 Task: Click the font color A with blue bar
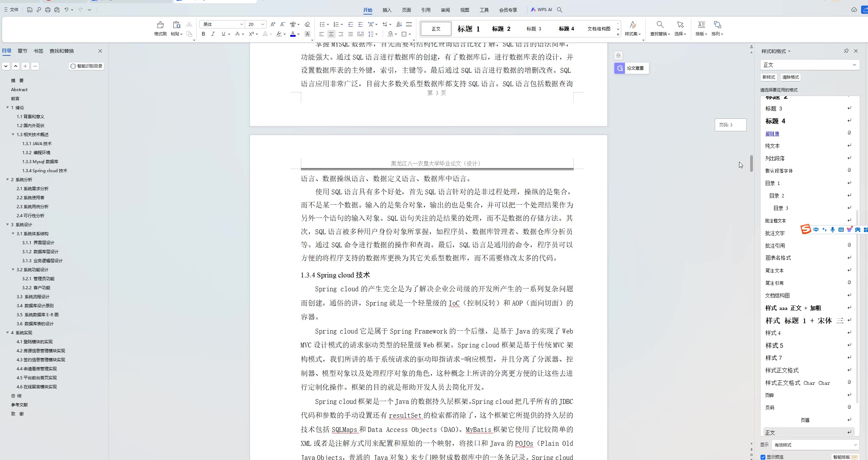click(293, 34)
